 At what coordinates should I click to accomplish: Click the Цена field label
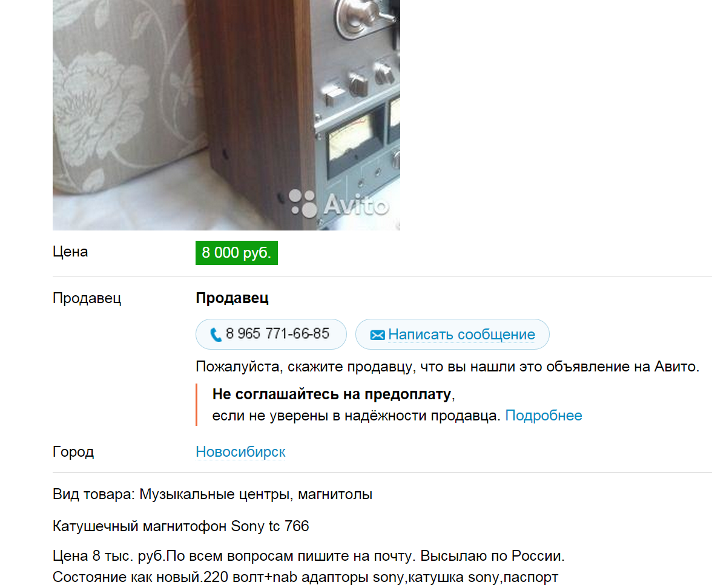point(70,252)
